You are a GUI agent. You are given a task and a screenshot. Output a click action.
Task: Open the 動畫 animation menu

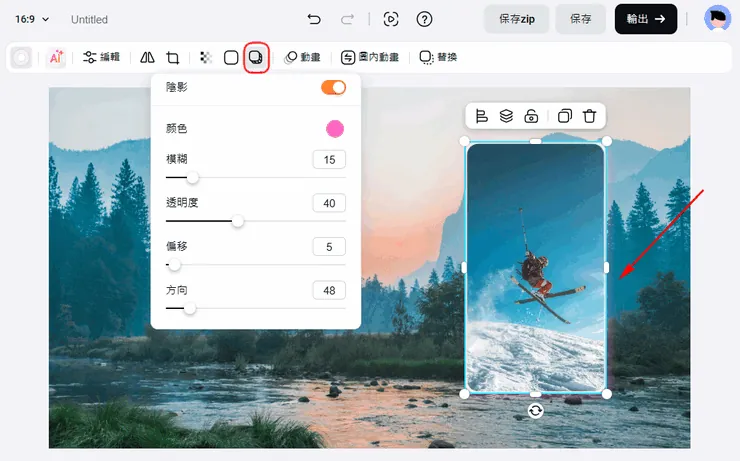tap(302, 58)
